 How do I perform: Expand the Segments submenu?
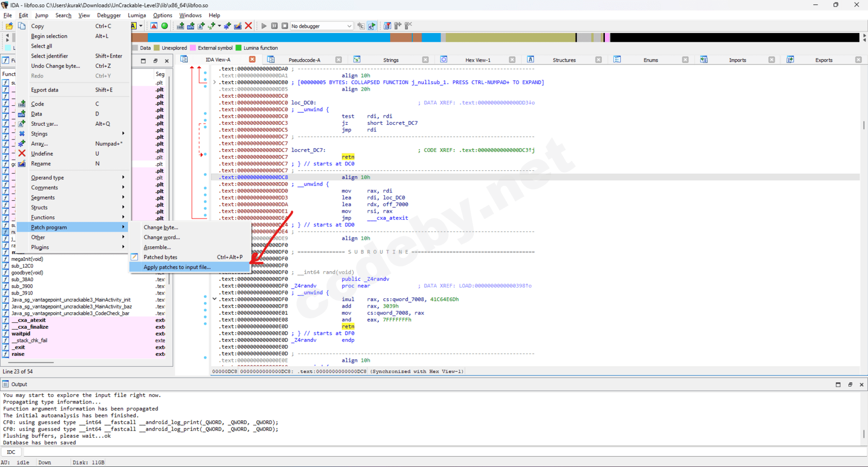coord(73,197)
